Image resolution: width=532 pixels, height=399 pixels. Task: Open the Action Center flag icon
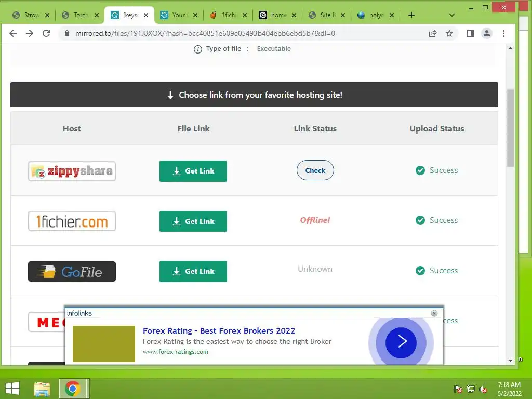tap(458, 389)
